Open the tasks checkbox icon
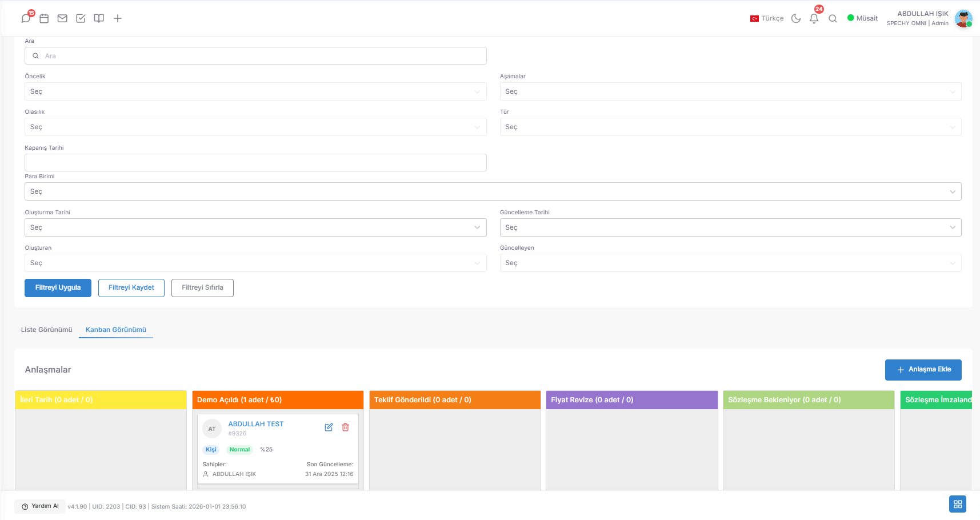The image size is (980, 520). (x=81, y=18)
